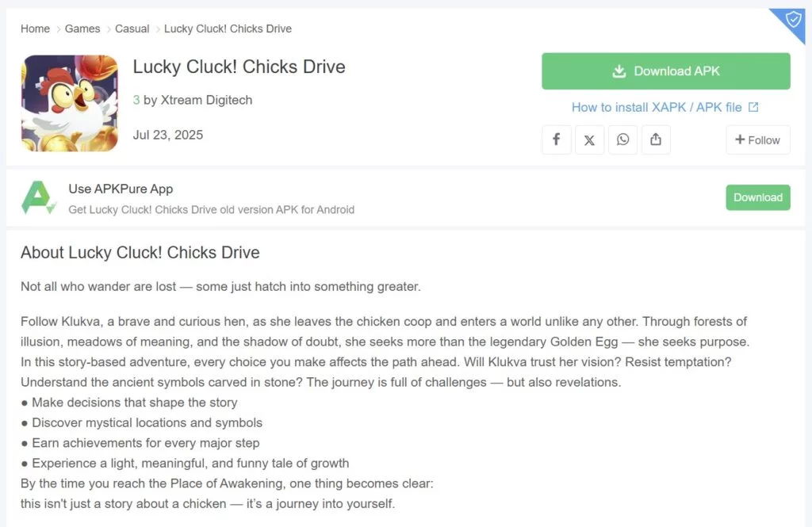Click the Use APKPure App heading
The width and height of the screenshot is (812, 527).
pos(121,189)
